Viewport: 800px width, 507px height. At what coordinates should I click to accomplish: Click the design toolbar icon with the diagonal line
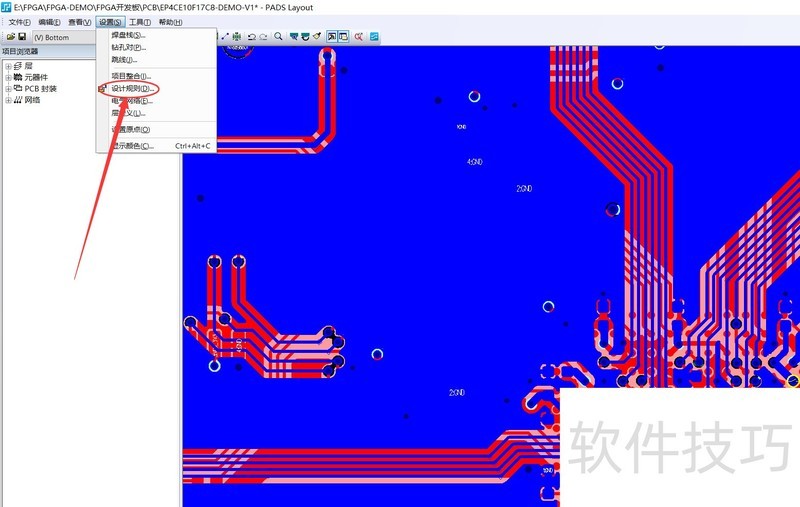pyautogui.click(x=225, y=36)
